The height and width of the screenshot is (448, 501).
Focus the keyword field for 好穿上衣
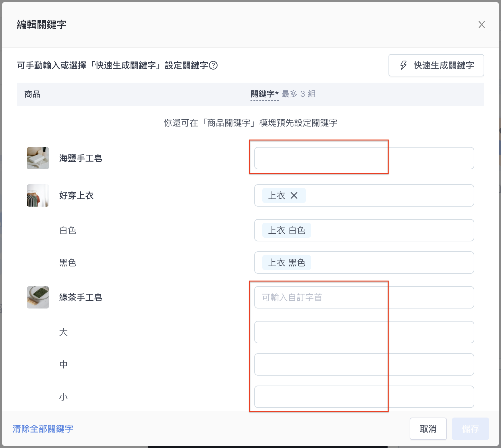pyautogui.click(x=364, y=195)
